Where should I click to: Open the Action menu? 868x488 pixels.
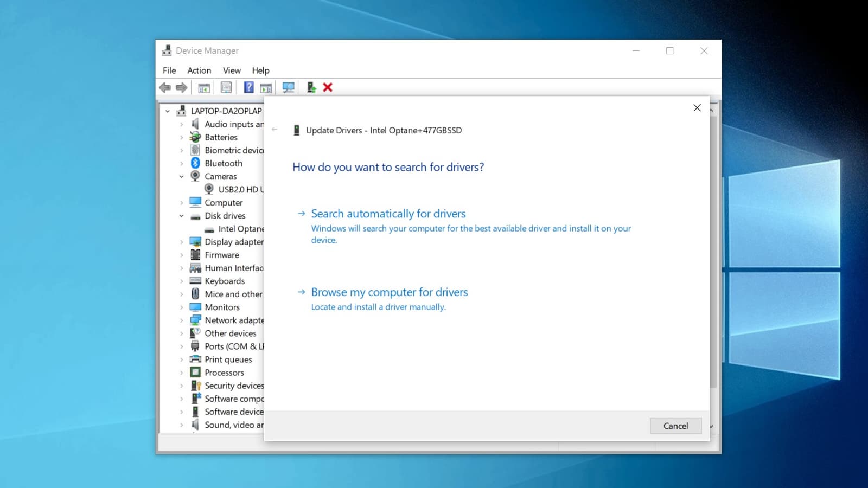coord(199,70)
